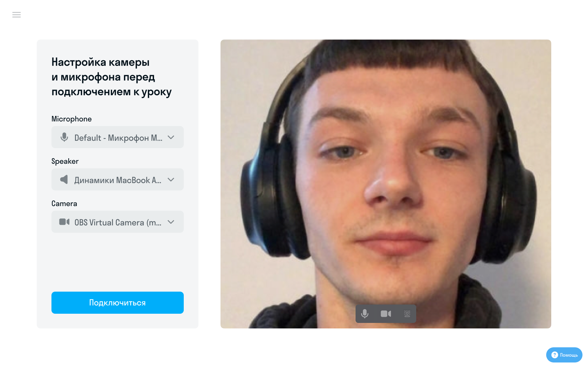The image size is (588, 368).
Task: Select the 'Default - Микрофон M...' device text
Action: tap(119, 138)
